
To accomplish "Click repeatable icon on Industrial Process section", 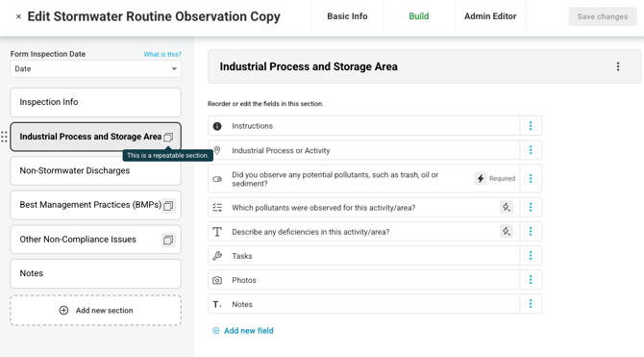I will point(168,137).
